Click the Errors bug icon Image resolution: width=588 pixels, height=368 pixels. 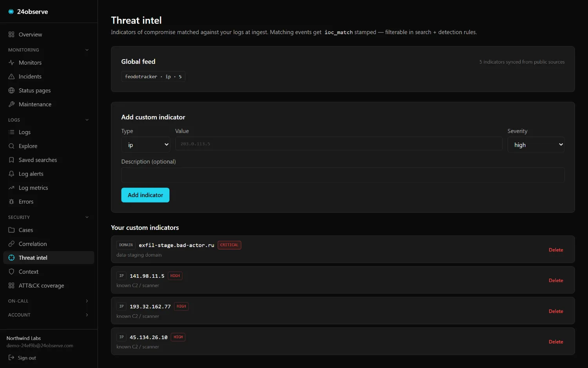coord(11,202)
